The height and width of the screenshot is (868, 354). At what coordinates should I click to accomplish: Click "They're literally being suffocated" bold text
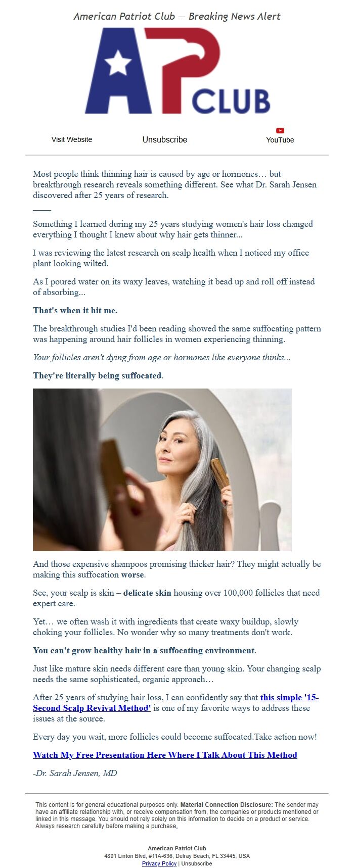(x=98, y=375)
